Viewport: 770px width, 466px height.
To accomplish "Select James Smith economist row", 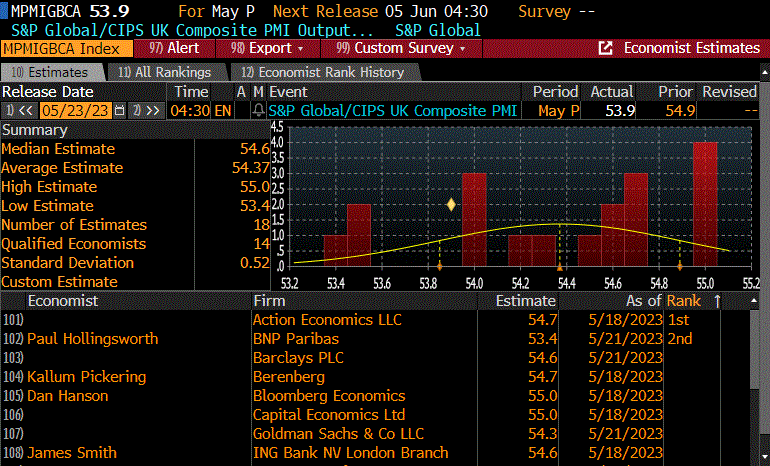I will click(72, 453).
